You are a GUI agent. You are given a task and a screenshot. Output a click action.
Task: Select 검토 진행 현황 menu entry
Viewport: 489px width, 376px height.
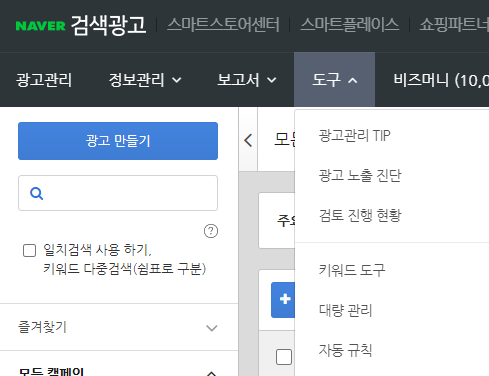click(360, 215)
